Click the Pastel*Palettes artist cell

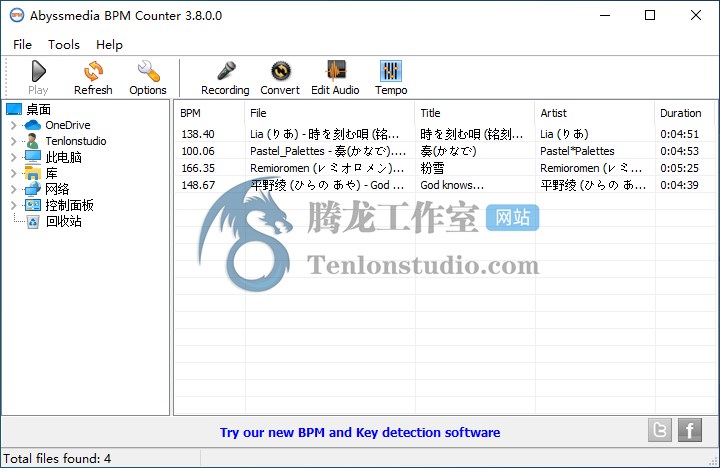click(x=577, y=151)
